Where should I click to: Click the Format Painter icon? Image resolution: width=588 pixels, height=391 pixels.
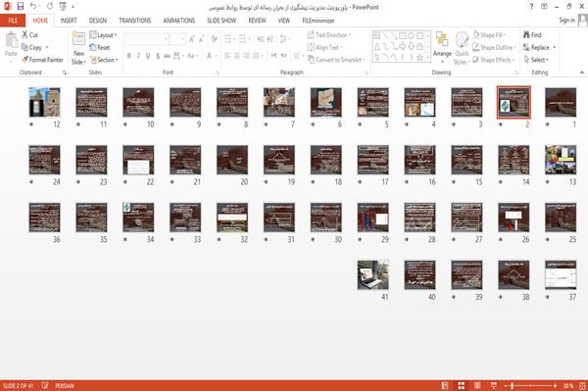(x=25, y=60)
